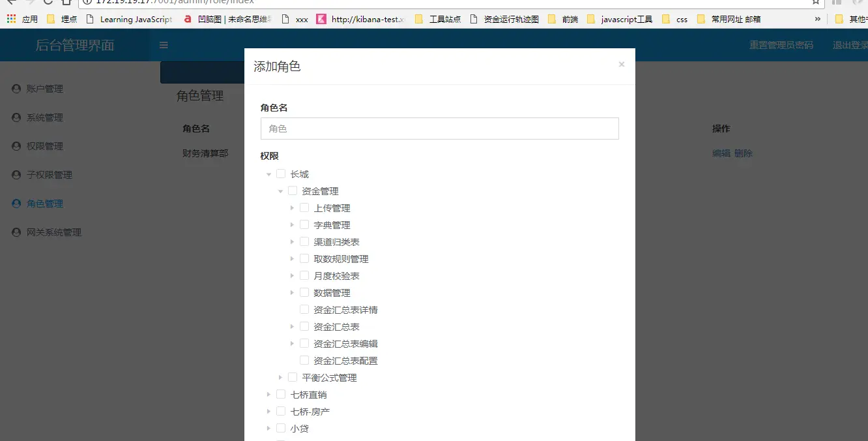Open the css bookmark folder
This screenshot has width=868, height=441.
click(x=674, y=19)
